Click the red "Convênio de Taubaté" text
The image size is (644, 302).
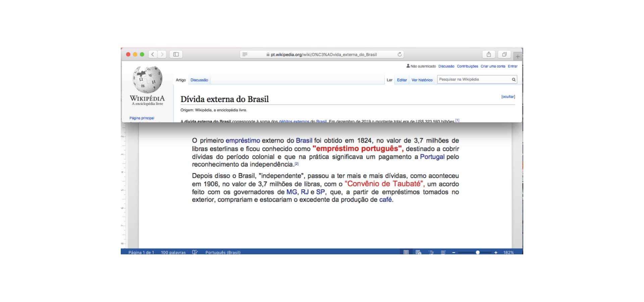pos(384,184)
